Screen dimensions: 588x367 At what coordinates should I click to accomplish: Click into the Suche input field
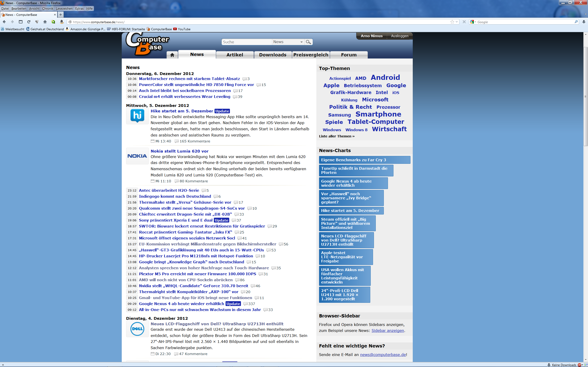tap(246, 42)
